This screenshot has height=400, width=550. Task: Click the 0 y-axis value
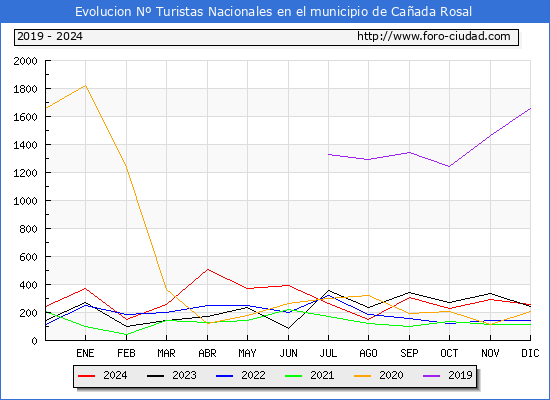click(34, 341)
